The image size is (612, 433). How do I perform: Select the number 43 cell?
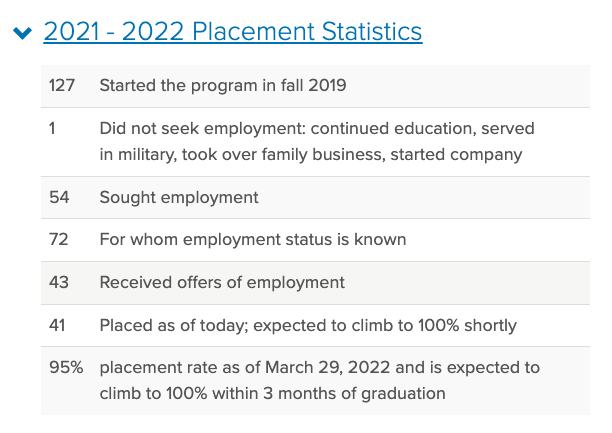click(58, 283)
